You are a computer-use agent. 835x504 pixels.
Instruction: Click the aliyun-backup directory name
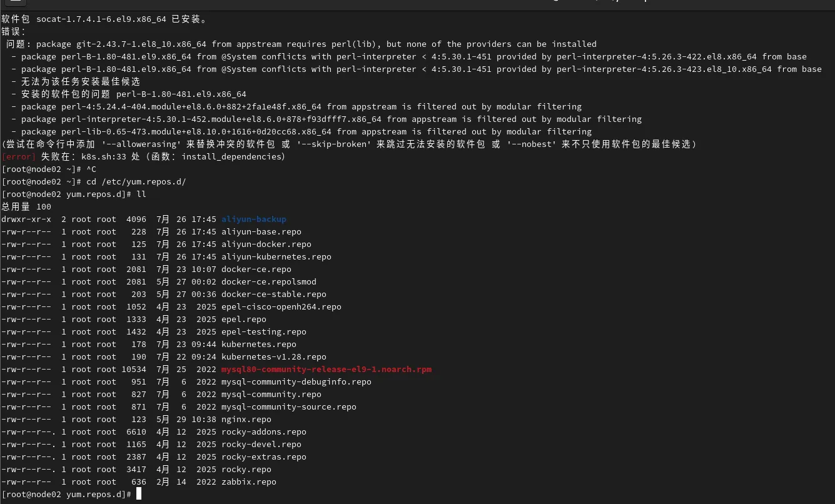tap(254, 219)
